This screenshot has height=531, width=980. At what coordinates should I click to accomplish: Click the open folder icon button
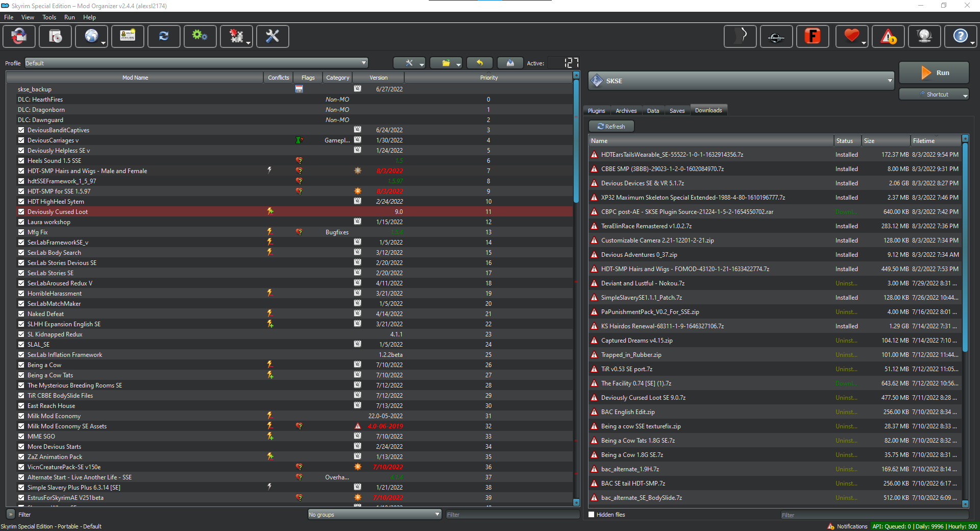point(446,63)
